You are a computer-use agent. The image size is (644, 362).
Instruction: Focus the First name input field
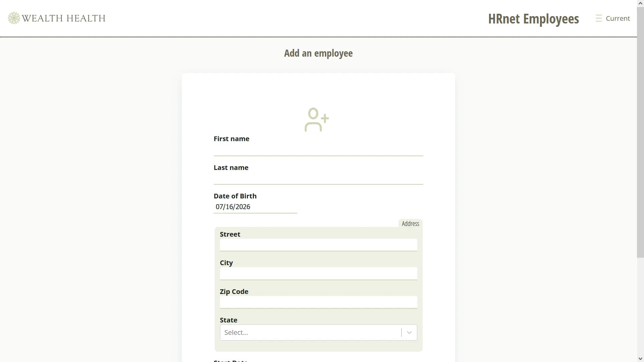[318, 150]
